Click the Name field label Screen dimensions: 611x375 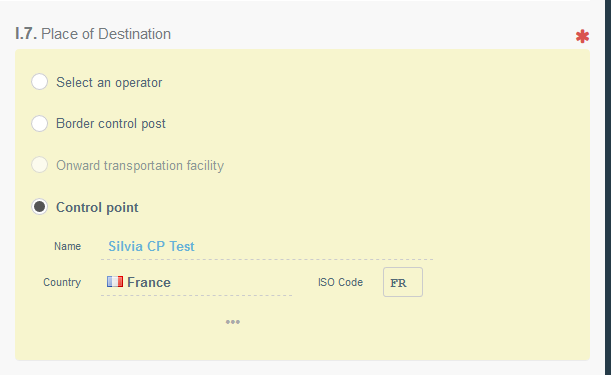click(67, 246)
